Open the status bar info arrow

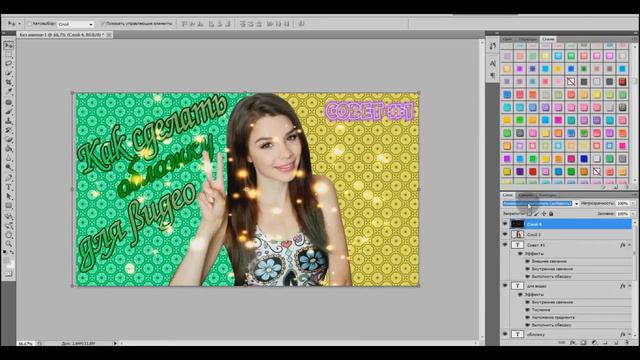(115, 343)
